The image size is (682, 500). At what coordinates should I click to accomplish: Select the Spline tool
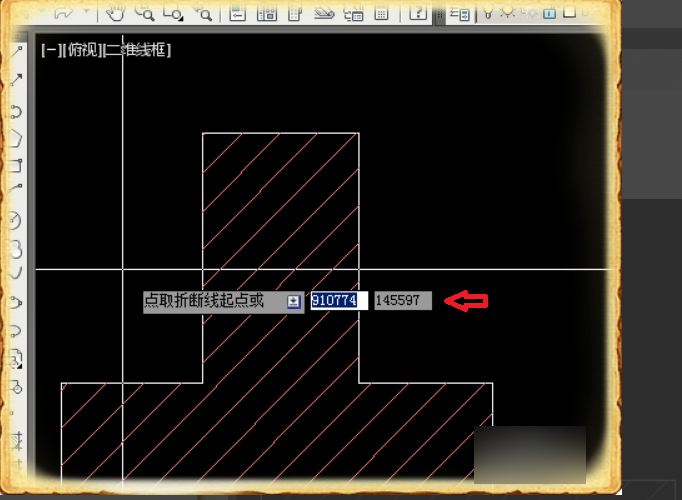[x=16, y=273]
